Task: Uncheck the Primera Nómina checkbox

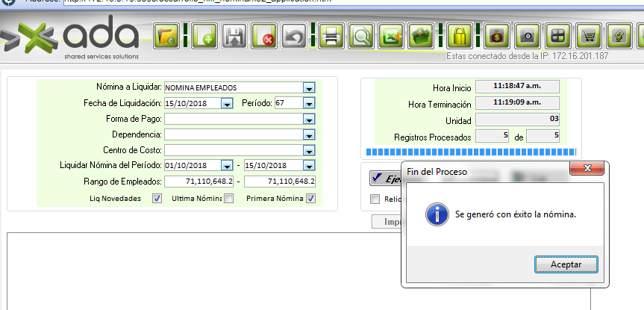Action: point(310,199)
